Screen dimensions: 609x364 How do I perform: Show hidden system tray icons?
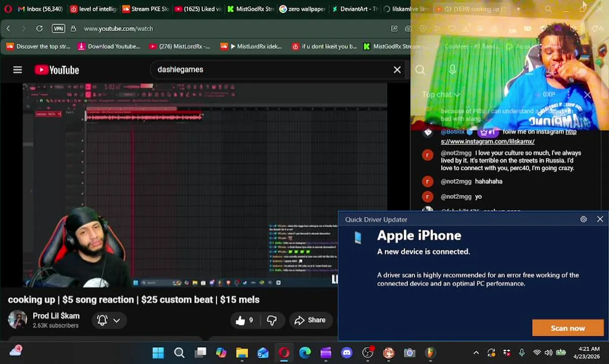click(475, 353)
